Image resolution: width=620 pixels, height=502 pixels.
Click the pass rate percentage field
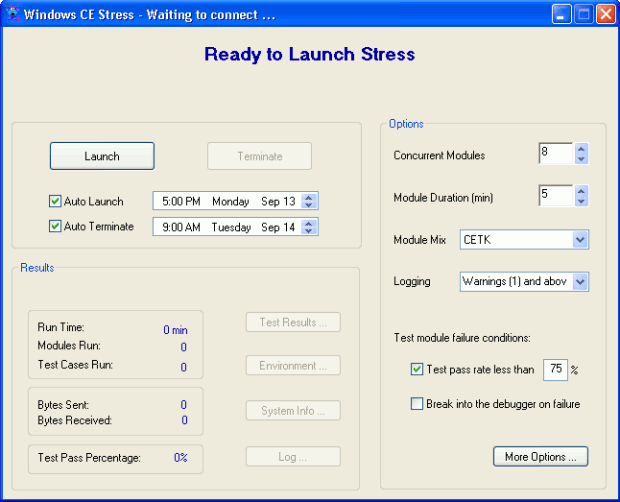tap(556, 370)
